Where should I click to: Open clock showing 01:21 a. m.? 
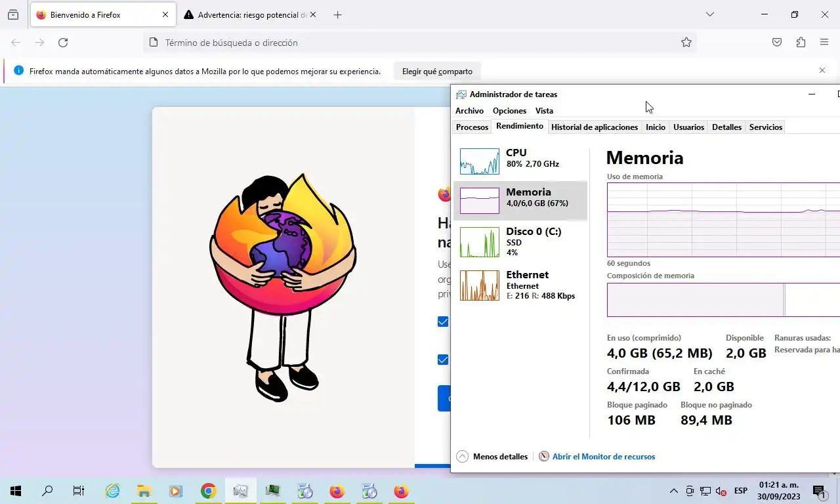(x=778, y=491)
